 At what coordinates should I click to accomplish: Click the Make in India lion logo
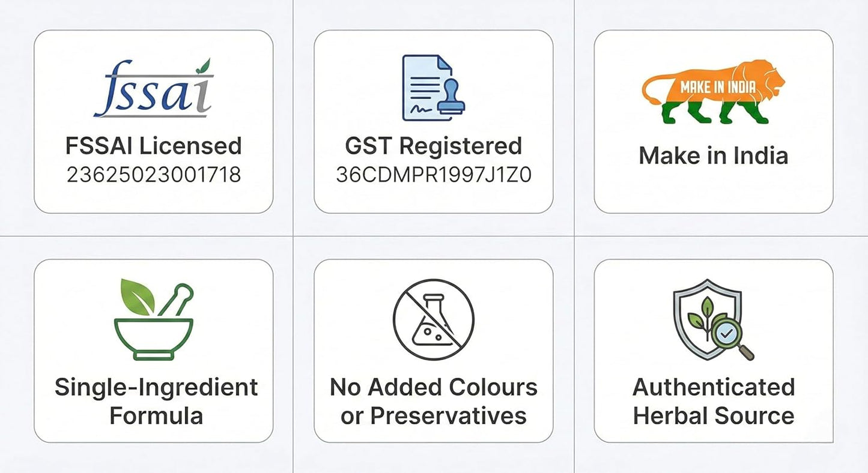[714, 91]
